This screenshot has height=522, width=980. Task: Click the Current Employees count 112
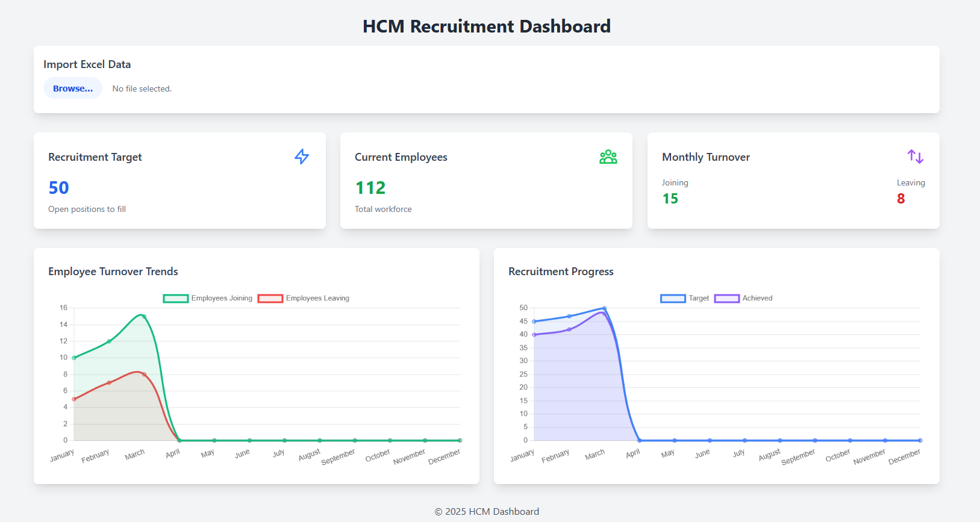pyautogui.click(x=370, y=188)
